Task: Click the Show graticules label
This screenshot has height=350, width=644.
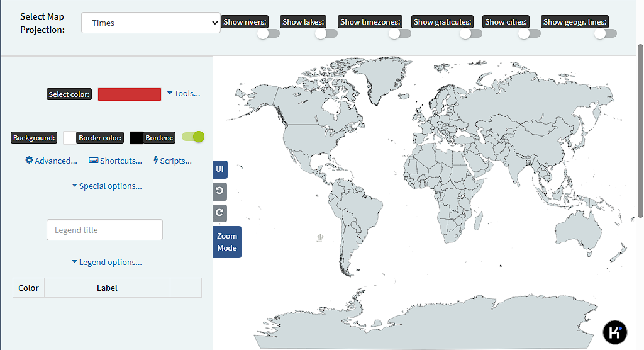Action: tap(442, 22)
